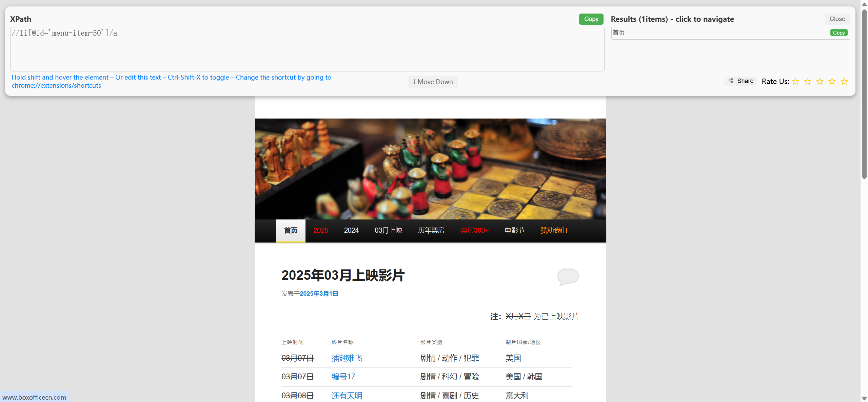Viewport: 868px width, 402px height.
Task: Open the 赞助我们 menu item
Action: pyautogui.click(x=553, y=230)
